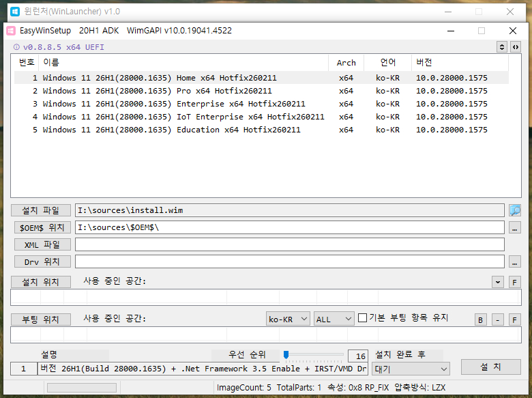Click 속성: 0x8 RP_FIX status text
Viewport: 532px width, 398px height.
click(358, 388)
